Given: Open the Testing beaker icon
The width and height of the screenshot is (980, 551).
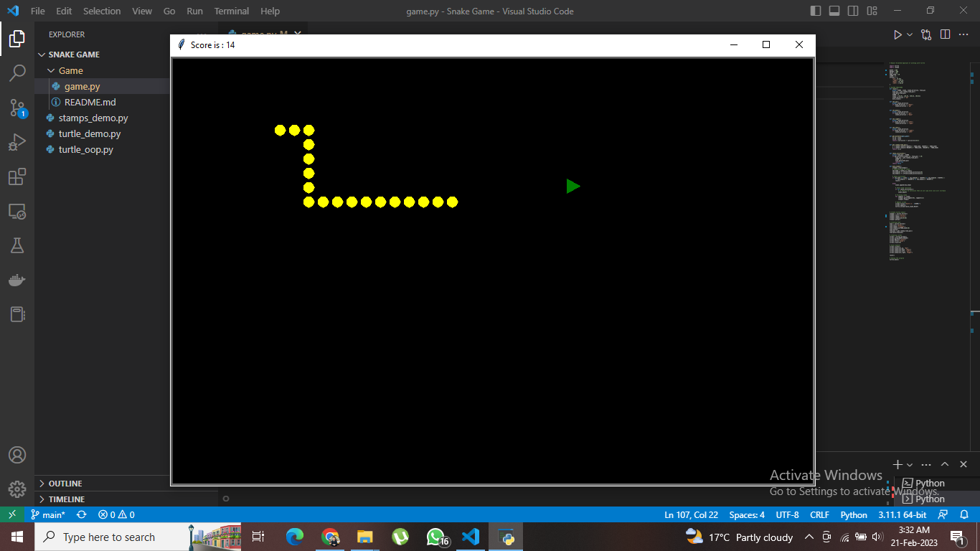Looking at the screenshot, I should pyautogui.click(x=17, y=245).
